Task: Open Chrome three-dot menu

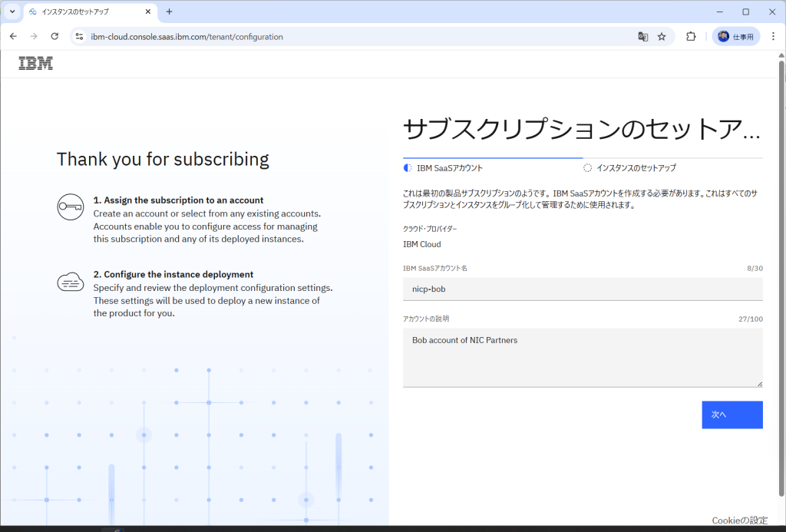Action: (x=773, y=37)
